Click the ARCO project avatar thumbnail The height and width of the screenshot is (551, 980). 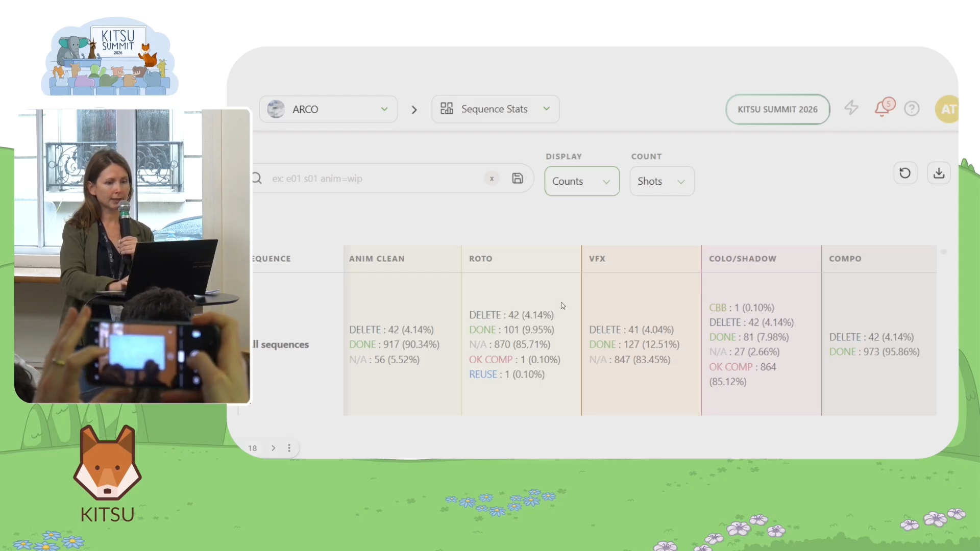pos(276,109)
